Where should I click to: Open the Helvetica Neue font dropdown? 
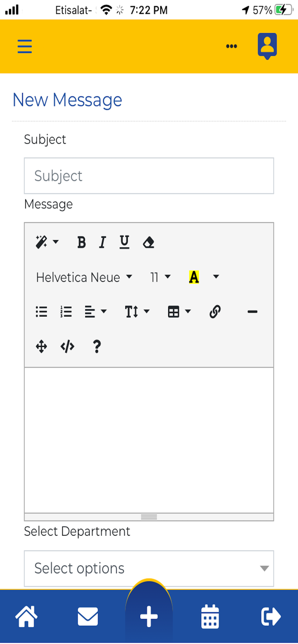click(x=84, y=277)
